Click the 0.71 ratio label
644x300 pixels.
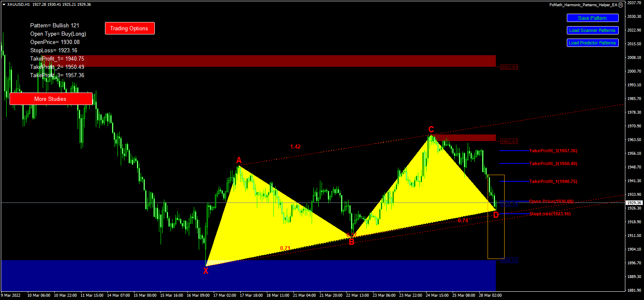pyautogui.click(x=285, y=248)
